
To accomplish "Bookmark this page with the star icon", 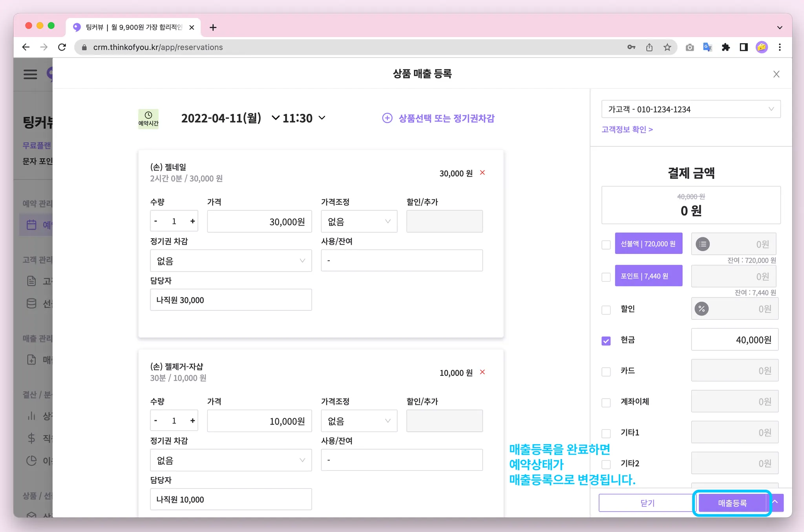I will click(x=667, y=47).
